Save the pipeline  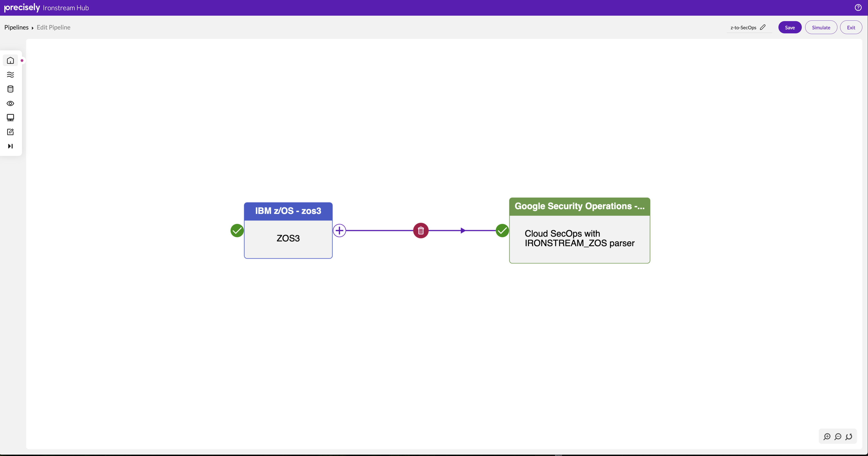(790, 27)
